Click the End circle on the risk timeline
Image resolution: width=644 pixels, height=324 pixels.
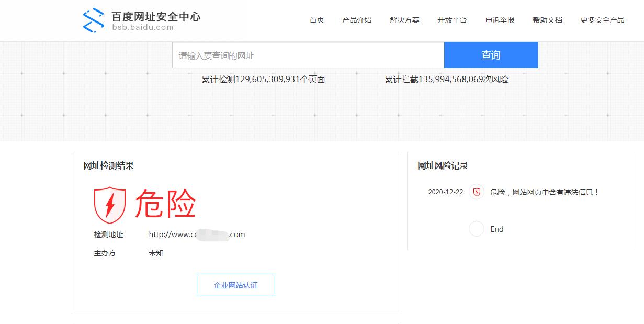(476, 229)
